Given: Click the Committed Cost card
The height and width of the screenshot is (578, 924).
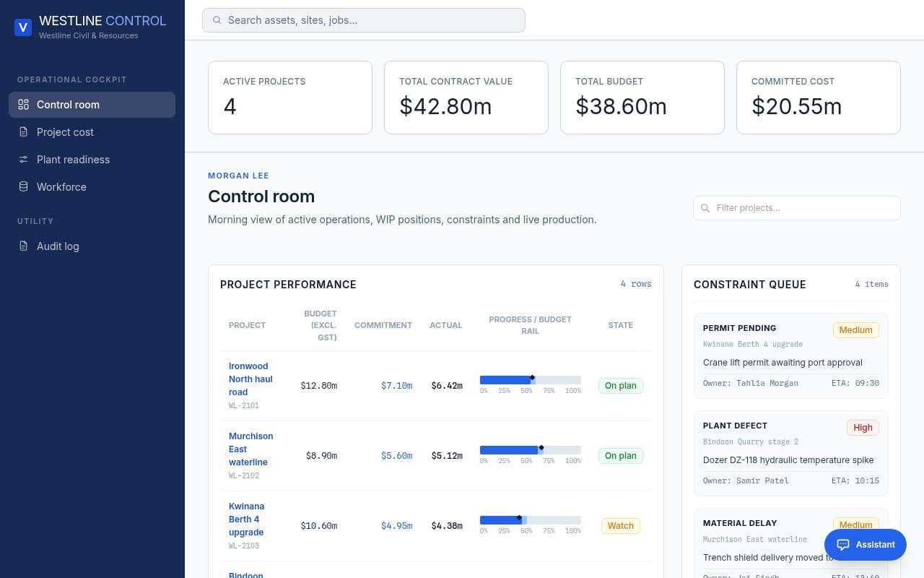Looking at the screenshot, I should pos(819,98).
